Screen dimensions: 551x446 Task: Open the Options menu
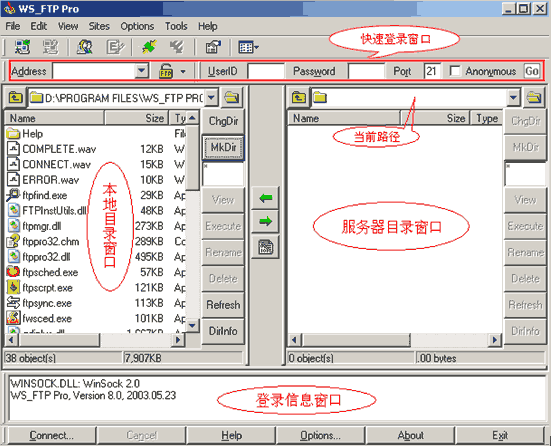[137, 26]
